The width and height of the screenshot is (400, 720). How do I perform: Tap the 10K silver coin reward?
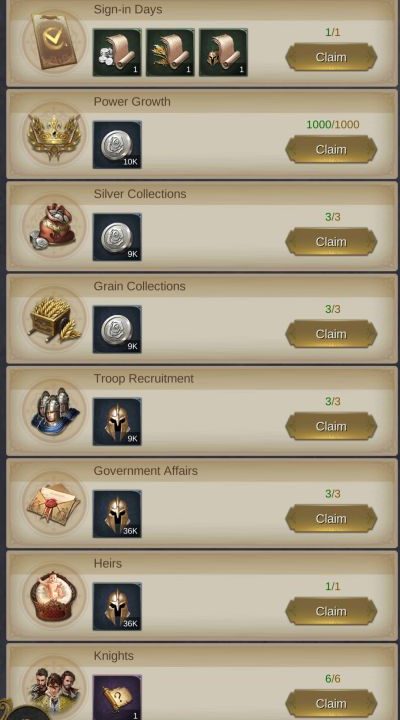(x=117, y=145)
